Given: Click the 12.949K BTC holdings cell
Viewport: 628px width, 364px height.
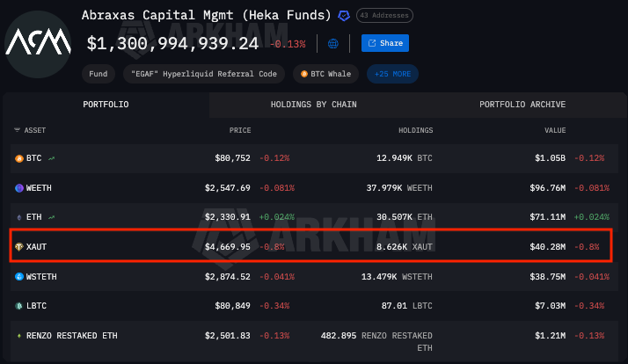Looking at the screenshot, I should coord(404,158).
